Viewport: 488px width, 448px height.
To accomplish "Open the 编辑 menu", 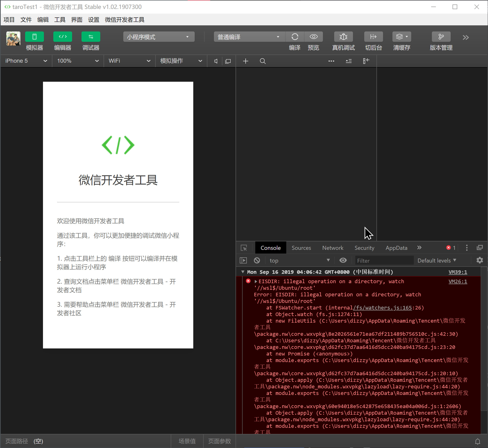I will point(43,20).
